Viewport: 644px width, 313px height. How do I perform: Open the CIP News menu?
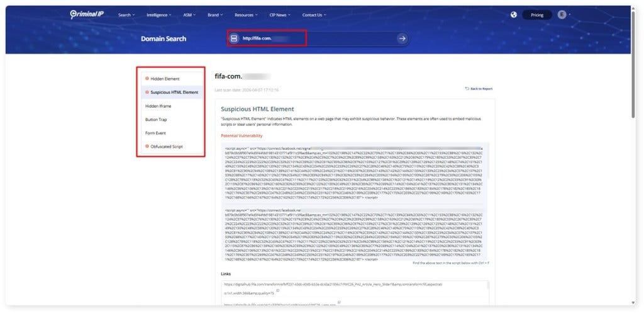point(280,15)
